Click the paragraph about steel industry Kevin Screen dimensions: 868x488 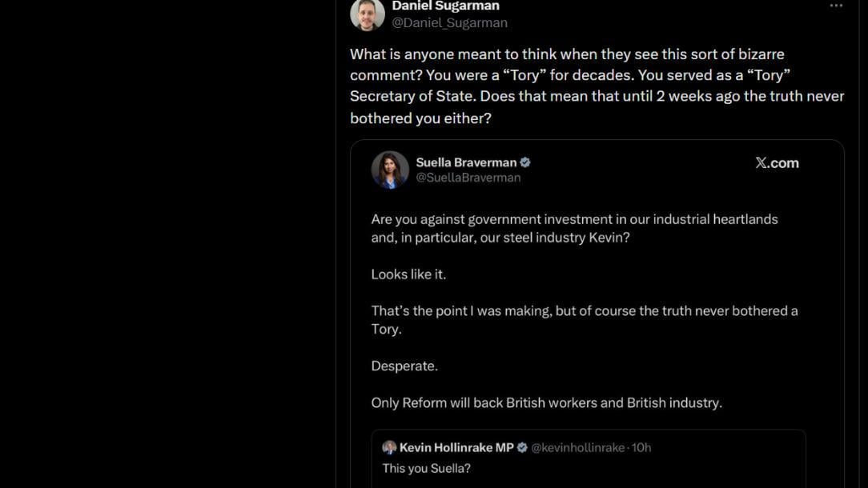(574, 228)
